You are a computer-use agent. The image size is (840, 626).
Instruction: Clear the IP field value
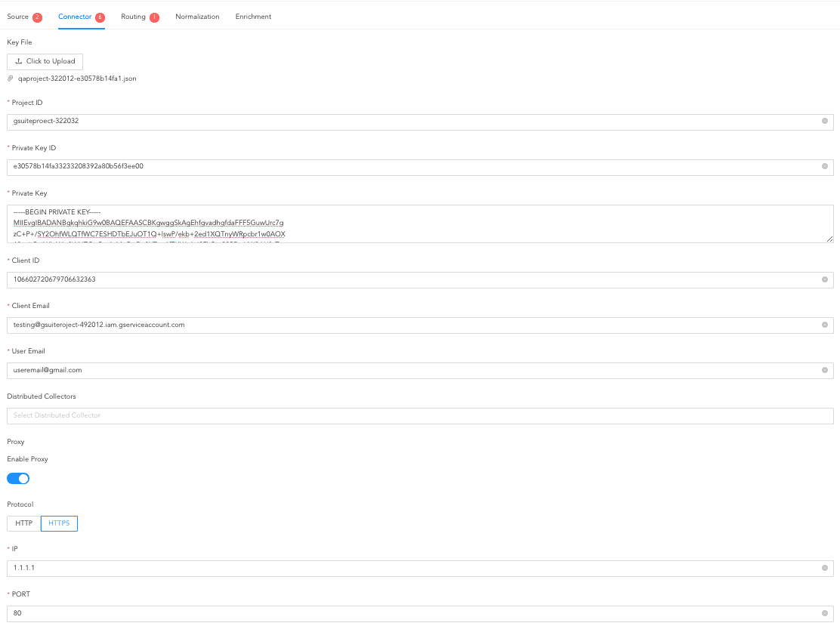[824, 569]
